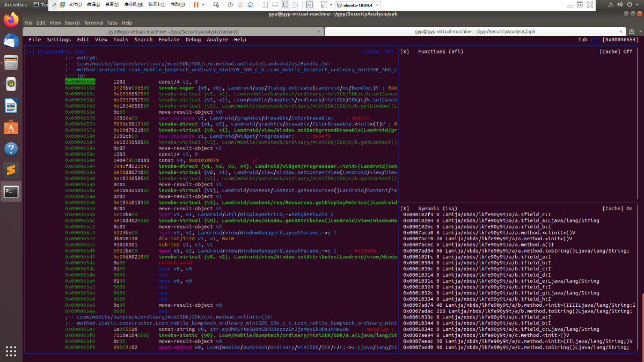Click the highlighted address 0x00096554
The image size is (644, 362).
80,82
